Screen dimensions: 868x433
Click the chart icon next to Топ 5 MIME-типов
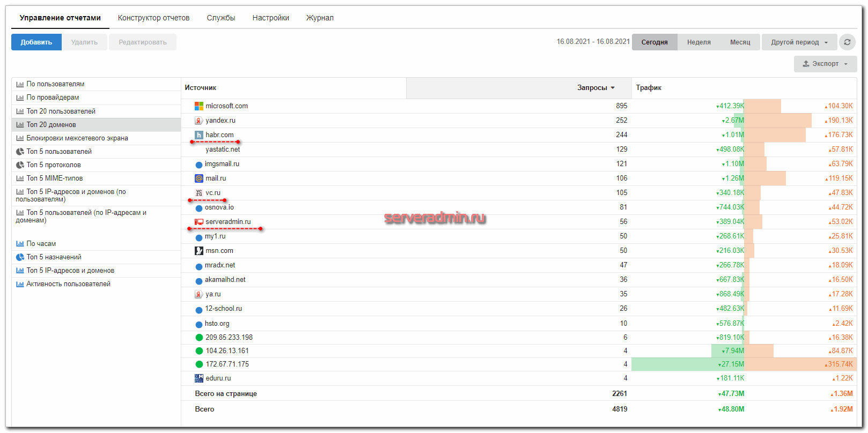(x=20, y=178)
